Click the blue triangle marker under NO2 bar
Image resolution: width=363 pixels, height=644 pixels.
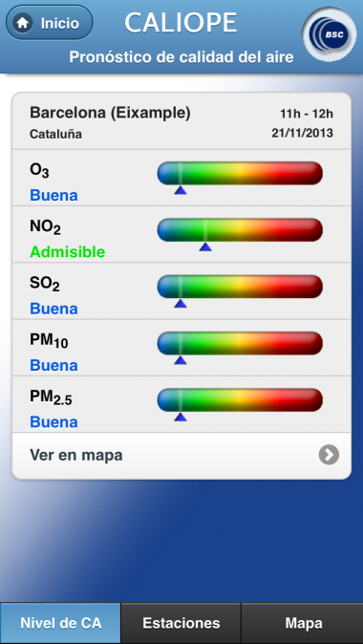[x=205, y=247]
